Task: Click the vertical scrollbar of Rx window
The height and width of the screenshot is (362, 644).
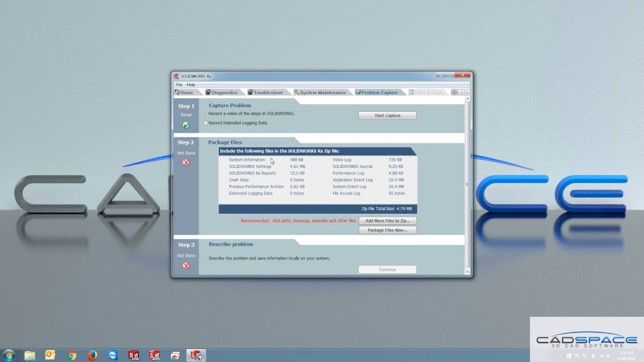Action: click(467, 184)
